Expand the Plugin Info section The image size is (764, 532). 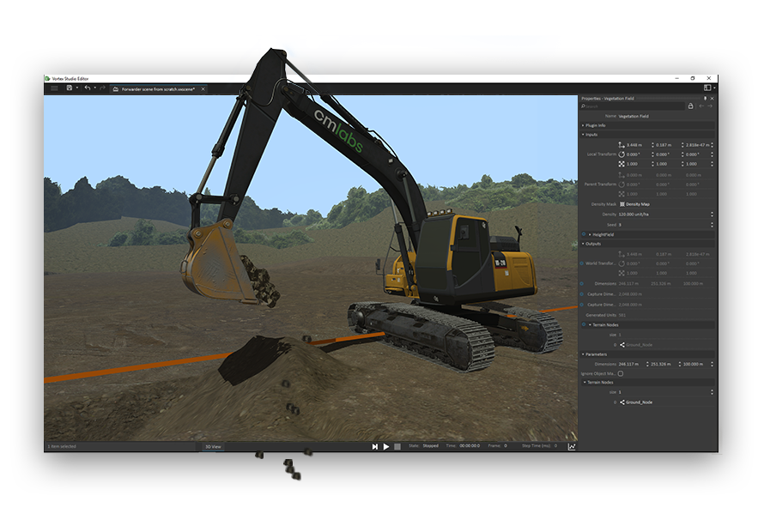[x=583, y=125]
